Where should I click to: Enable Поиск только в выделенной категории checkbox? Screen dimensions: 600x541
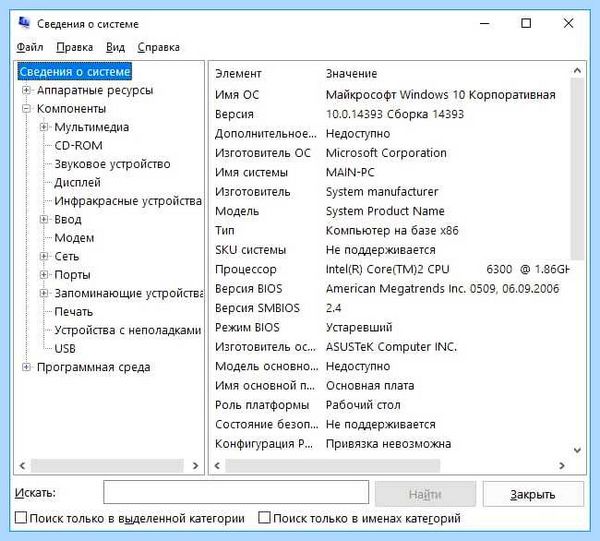pos(21,518)
